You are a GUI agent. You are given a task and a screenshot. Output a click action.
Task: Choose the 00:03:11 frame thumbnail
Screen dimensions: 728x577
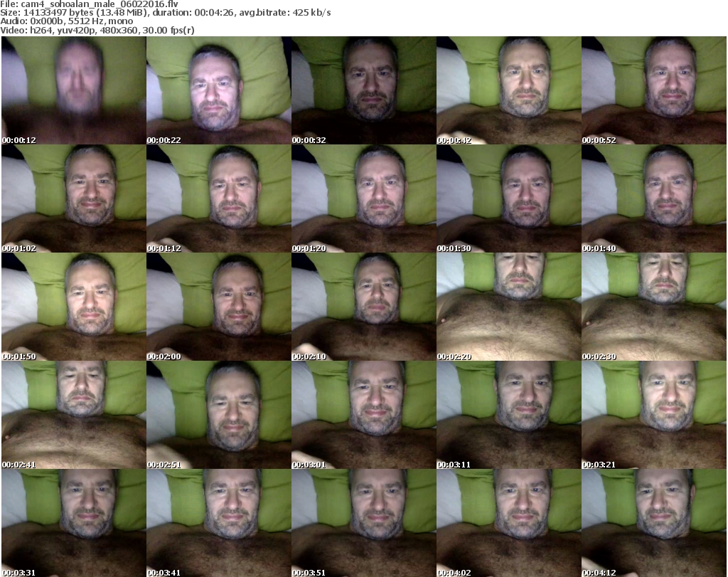(x=509, y=415)
